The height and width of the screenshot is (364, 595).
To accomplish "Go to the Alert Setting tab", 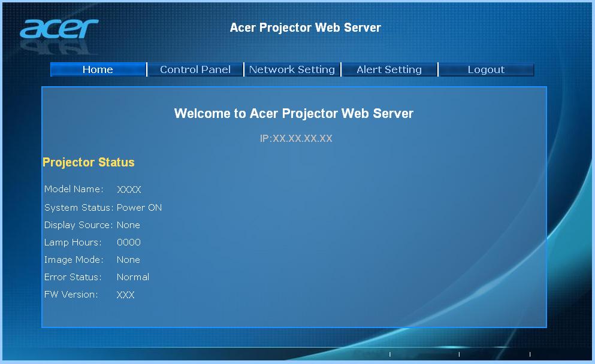I will tap(389, 70).
